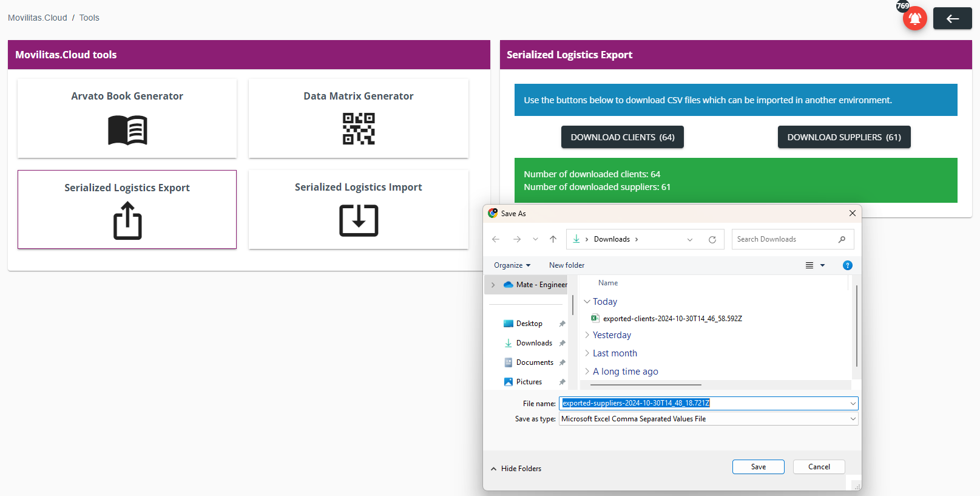Expand the Mate - Engineer OneDrive node
This screenshot has width=980, height=496.
click(493, 285)
